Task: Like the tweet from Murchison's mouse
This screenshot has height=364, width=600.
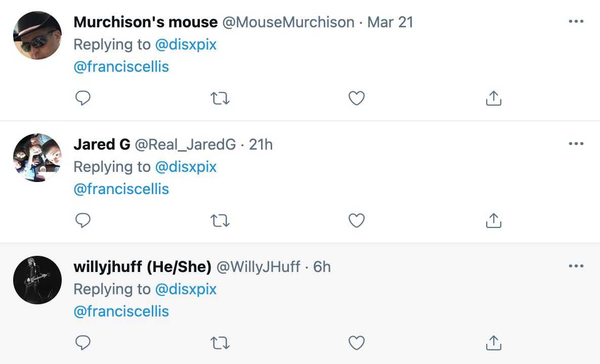Action: pyautogui.click(x=357, y=98)
